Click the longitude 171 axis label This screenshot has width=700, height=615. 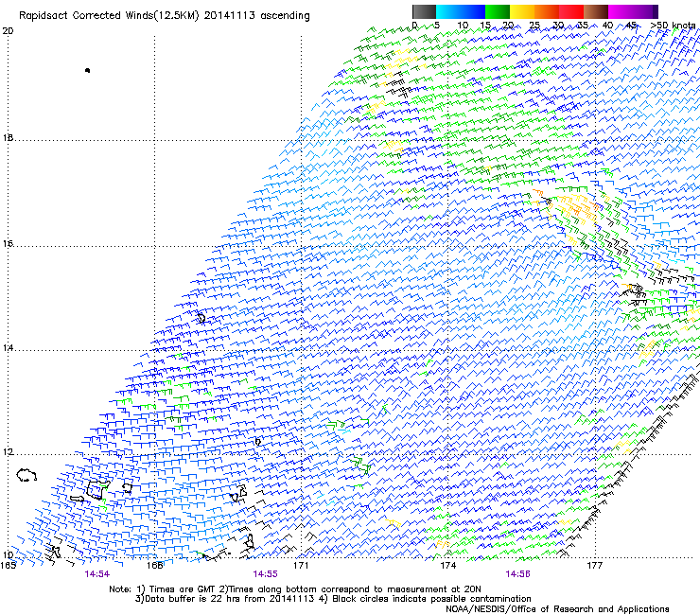(301, 566)
